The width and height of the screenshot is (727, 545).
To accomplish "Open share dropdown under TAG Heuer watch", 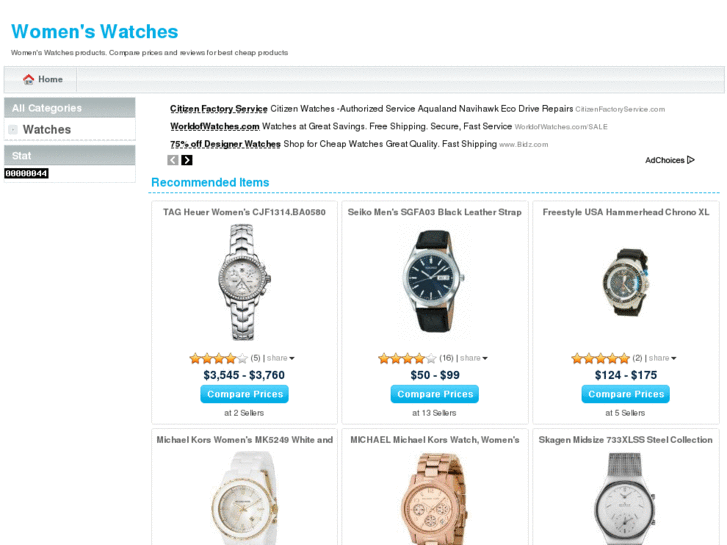I will point(281,358).
